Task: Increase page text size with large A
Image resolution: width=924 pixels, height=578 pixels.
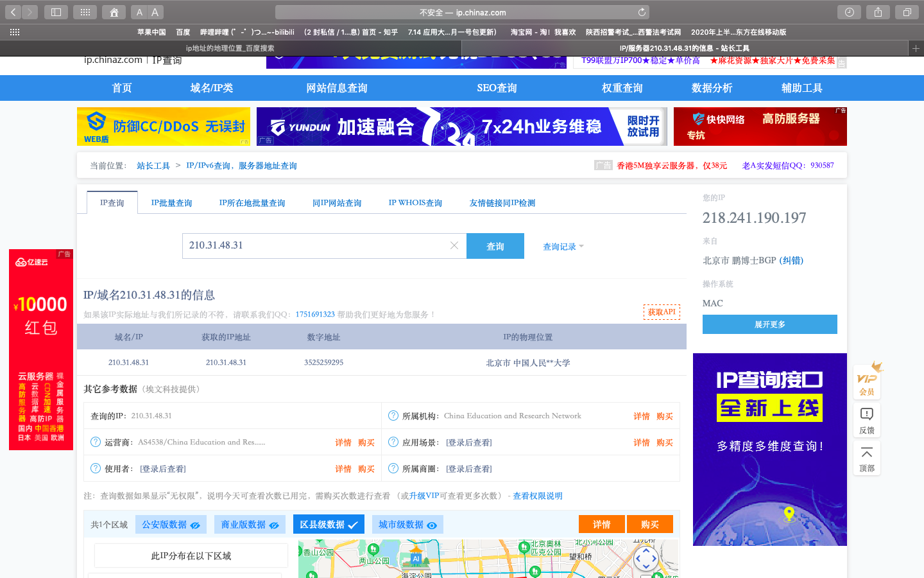Action: (155, 12)
